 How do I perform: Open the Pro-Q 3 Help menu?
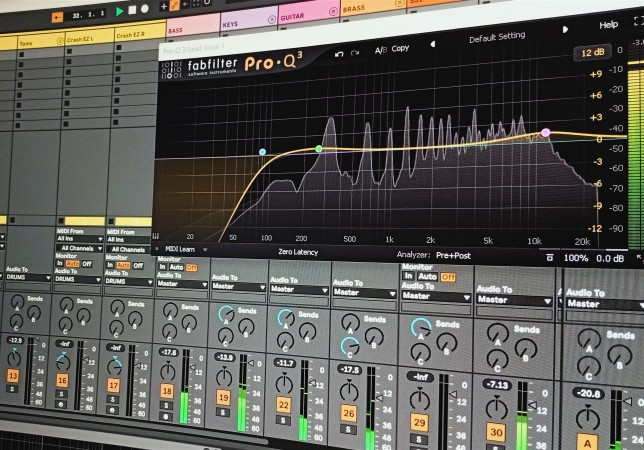point(608,25)
